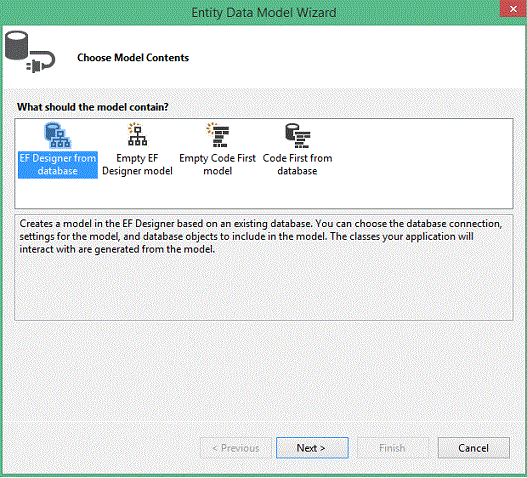Select the Code First from database icon

click(297, 135)
